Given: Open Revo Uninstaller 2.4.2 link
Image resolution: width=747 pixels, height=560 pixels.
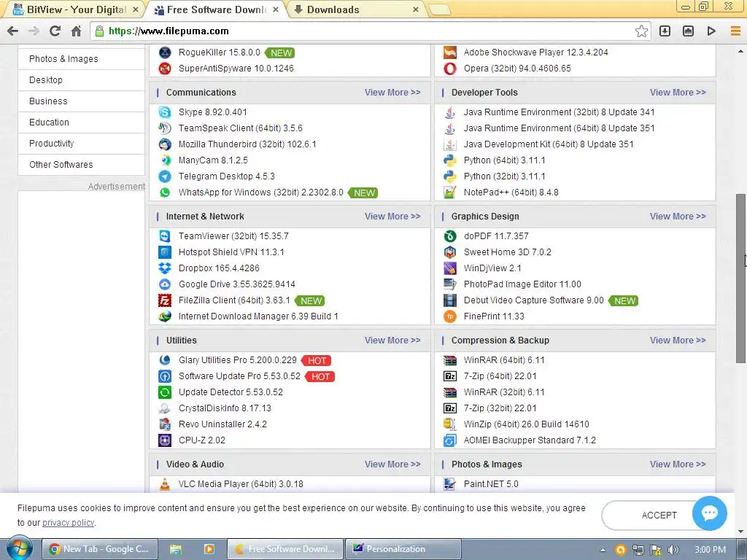Looking at the screenshot, I should [x=222, y=424].
